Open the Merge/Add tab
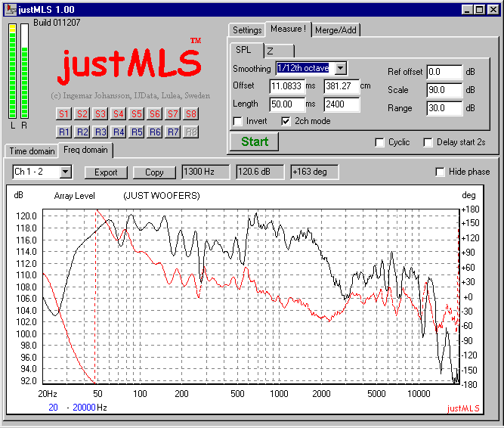 (x=335, y=30)
